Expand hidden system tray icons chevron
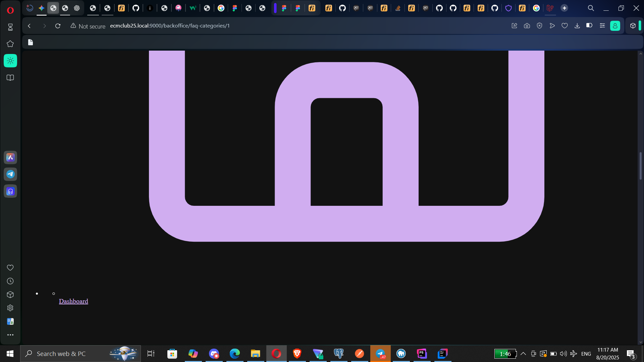Image resolution: width=644 pixels, height=362 pixels. click(523, 354)
